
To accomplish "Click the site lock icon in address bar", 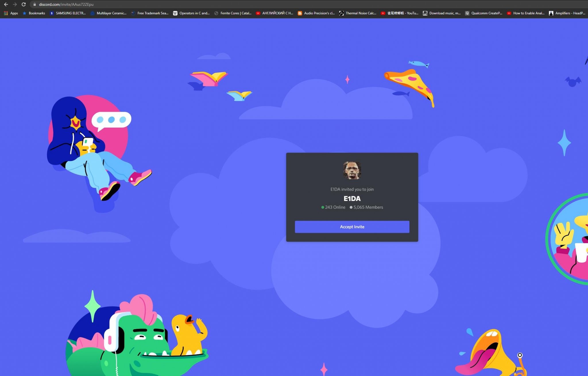I will [x=34, y=4].
